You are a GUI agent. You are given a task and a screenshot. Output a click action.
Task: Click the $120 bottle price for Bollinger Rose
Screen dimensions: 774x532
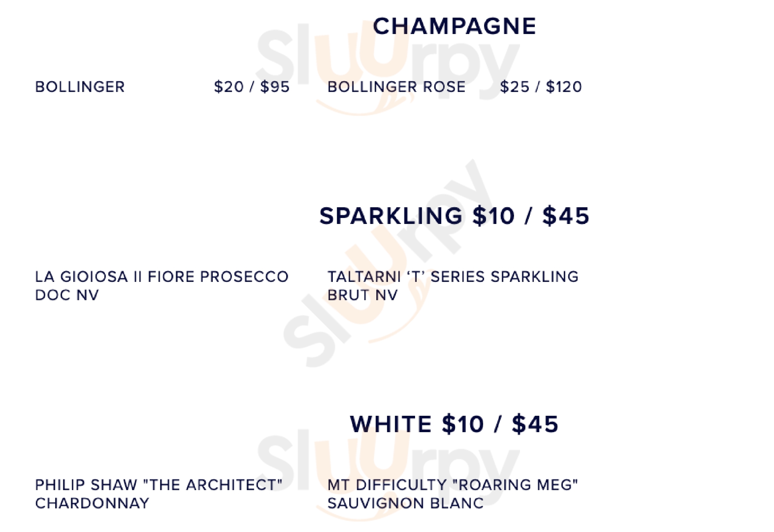point(564,87)
